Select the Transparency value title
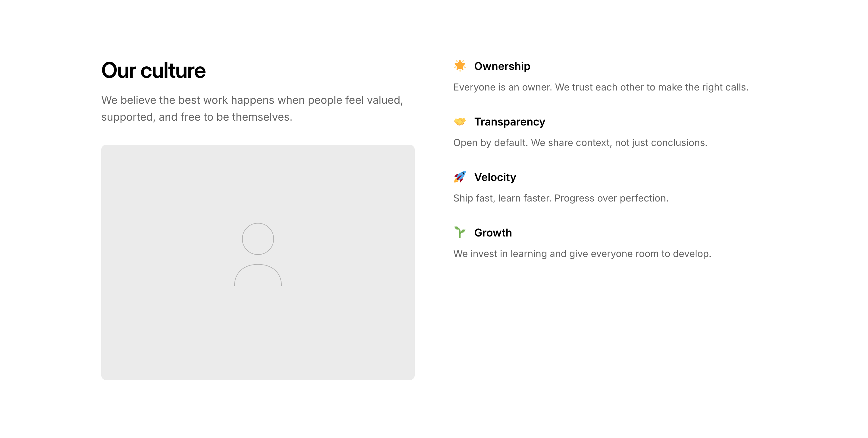The image size is (868, 438). pos(509,122)
